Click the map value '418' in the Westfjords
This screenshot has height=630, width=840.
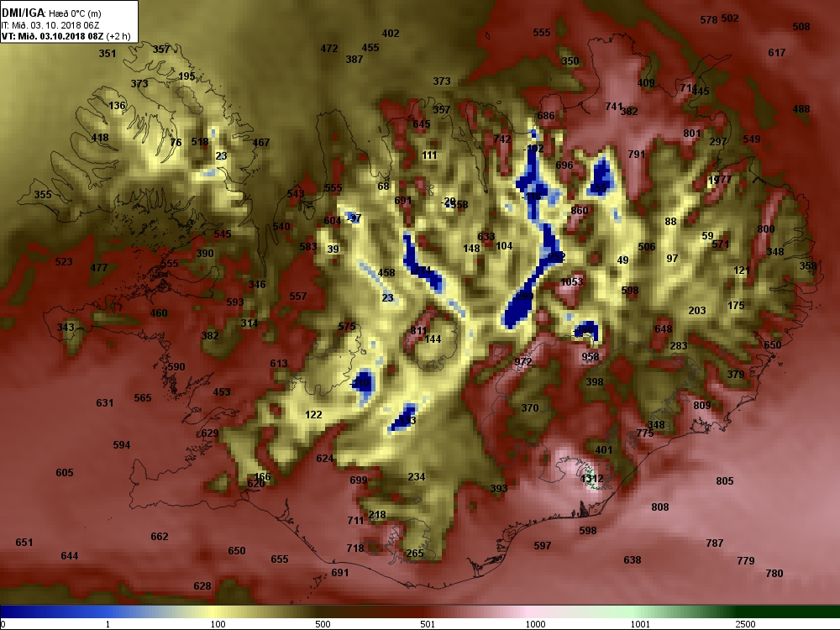coord(100,138)
